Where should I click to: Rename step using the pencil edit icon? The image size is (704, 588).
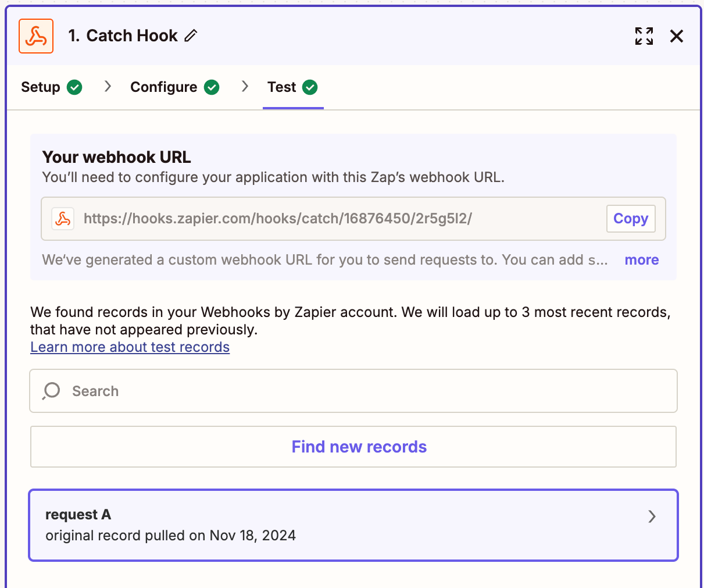(x=191, y=36)
